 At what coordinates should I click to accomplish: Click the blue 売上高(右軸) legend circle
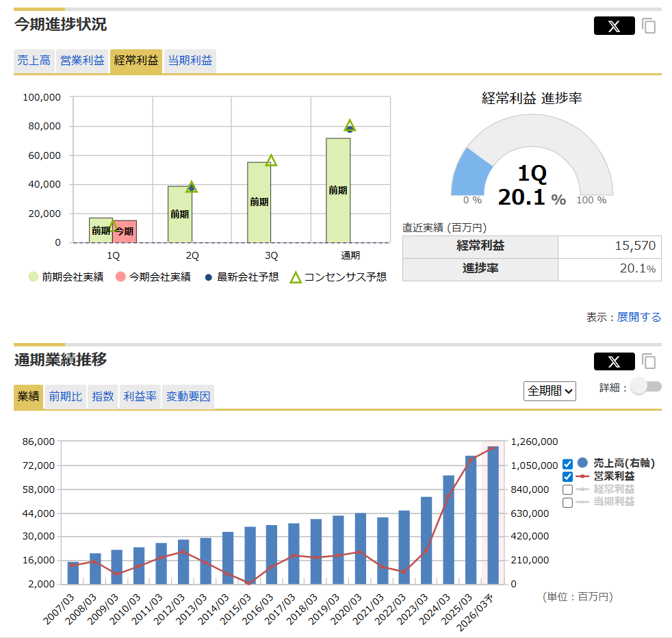(583, 463)
